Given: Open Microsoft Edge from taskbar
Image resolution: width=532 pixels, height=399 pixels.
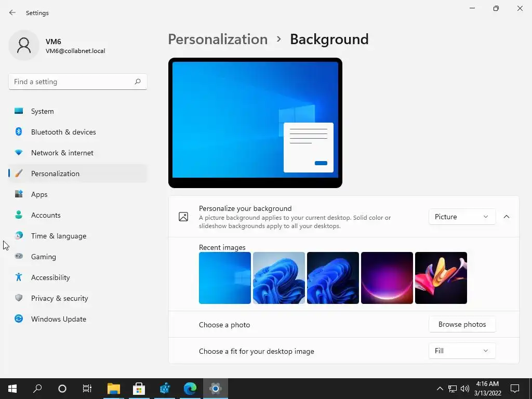Looking at the screenshot, I should click(x=190, y=389).
